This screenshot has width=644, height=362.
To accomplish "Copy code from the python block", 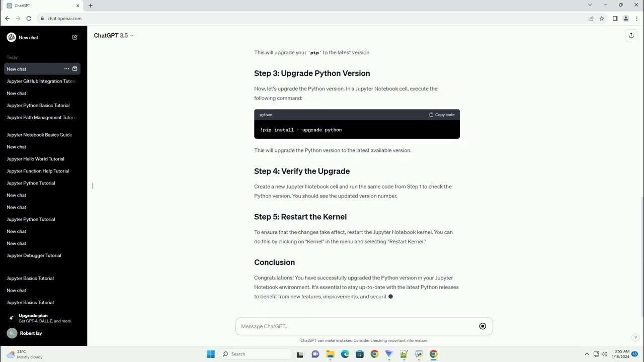I will click(442, 115).
